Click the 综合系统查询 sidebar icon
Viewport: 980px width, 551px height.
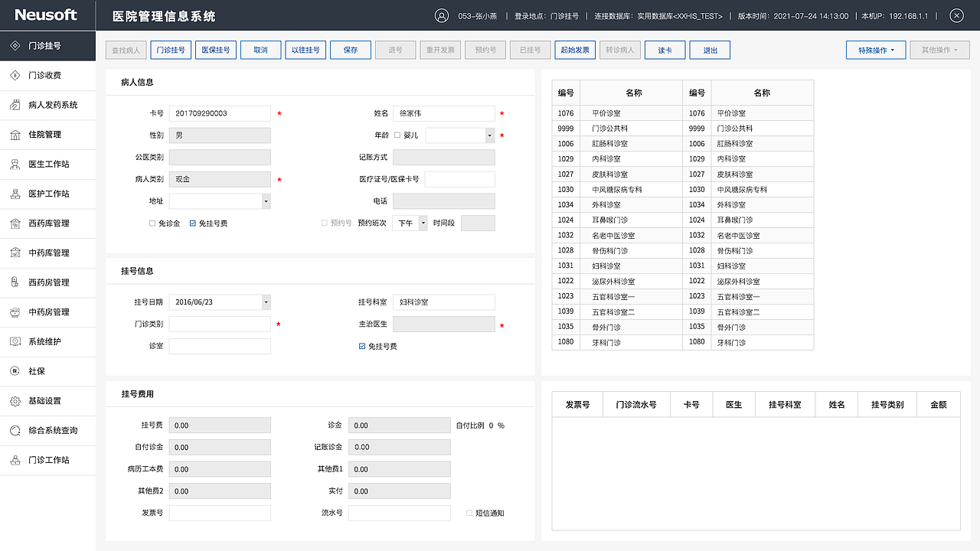[x=15, y=430]
